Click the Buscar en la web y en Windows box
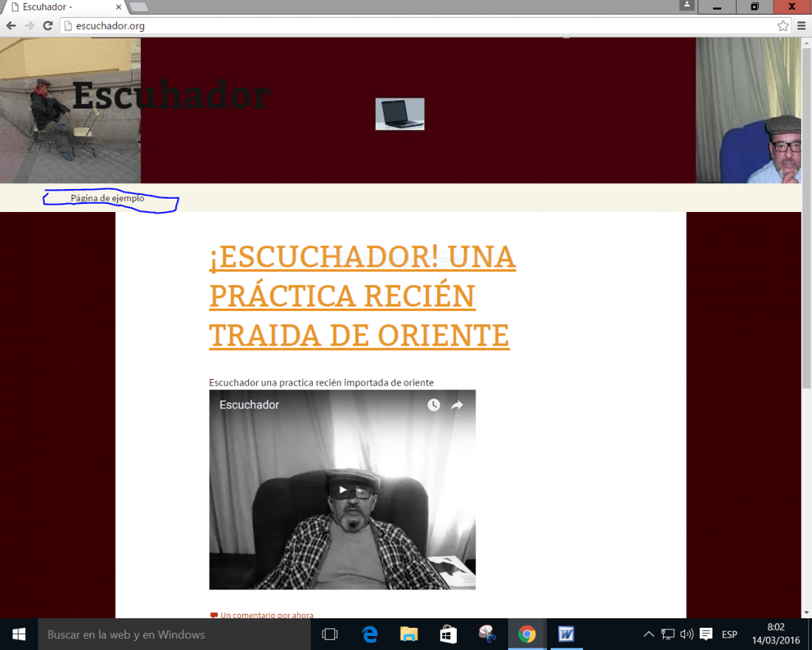Viewport: 812px width, 650px height. coord(174,634)
